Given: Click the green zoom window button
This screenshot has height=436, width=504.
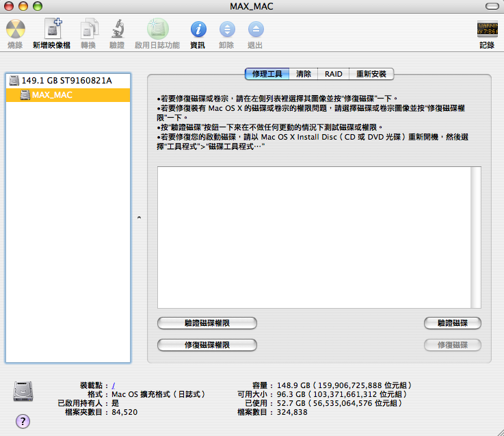Looking at the screenshot, I should (38, 6).
